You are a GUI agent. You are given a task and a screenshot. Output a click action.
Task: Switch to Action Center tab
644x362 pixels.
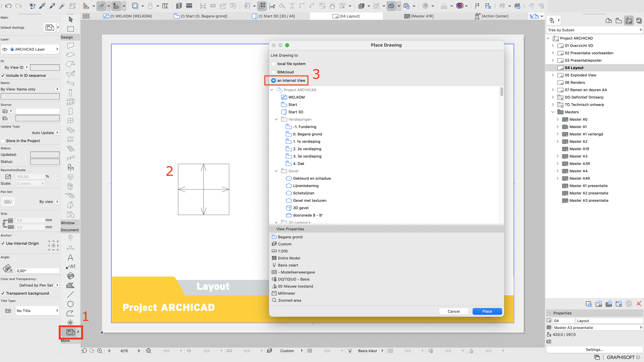492,16
